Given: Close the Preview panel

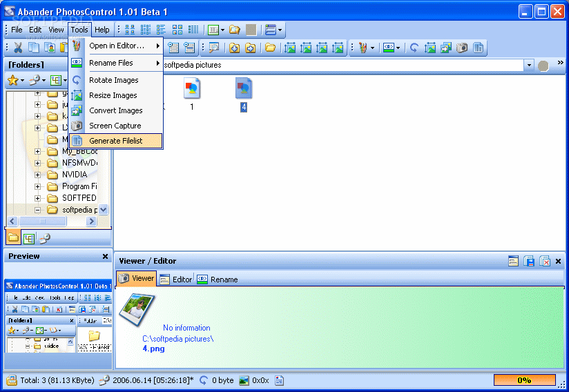Looking at the screenshot, I should [x=105, y=256].
